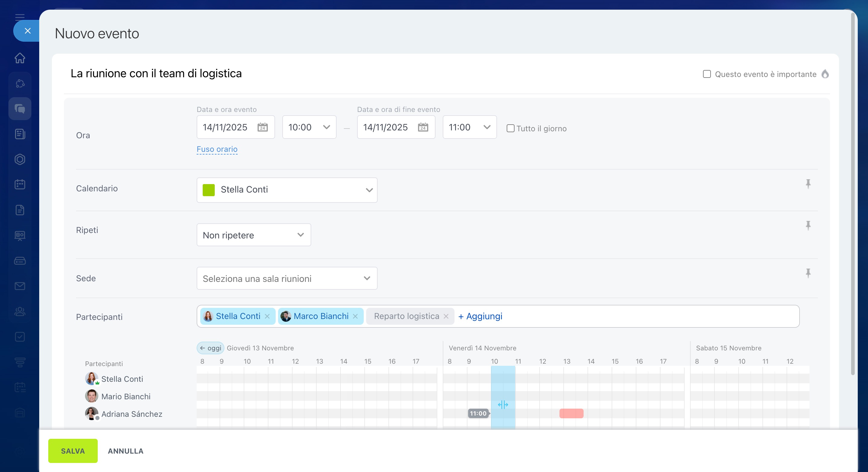Open the Stella Conti calendar dropdown
The height and width of the screenshot is (472, 868).
click(x=287, y=190)
